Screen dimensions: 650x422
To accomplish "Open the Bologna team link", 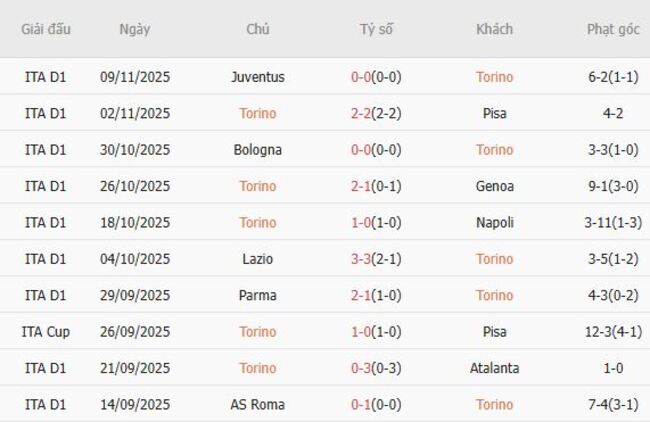I will (x=257, y=150).
